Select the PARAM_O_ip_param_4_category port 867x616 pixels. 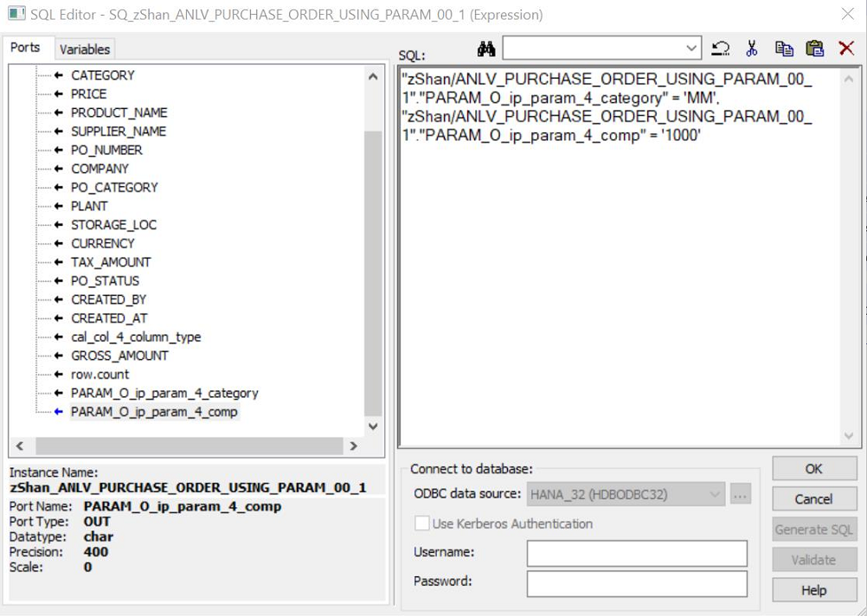164,393
